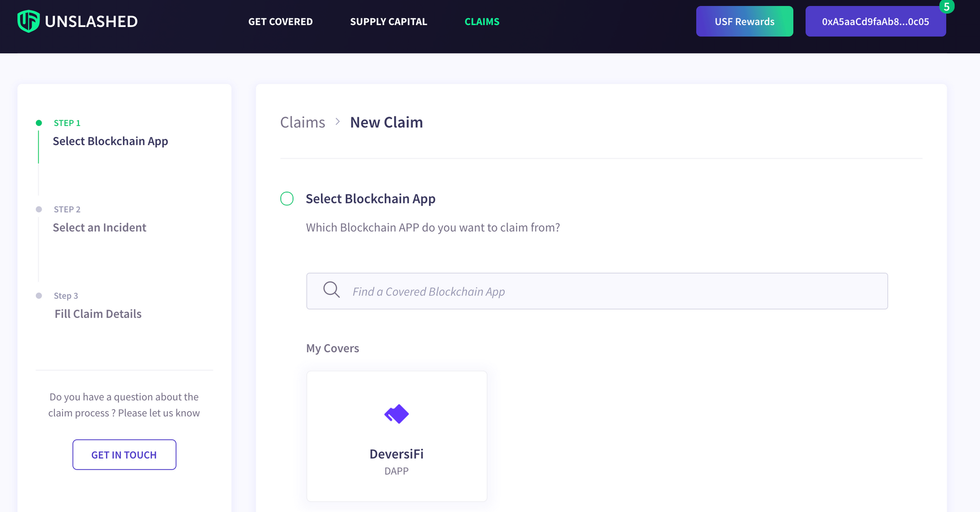This screenshot has height=512, width=980.
Task: Open the wallet address 0xA5aaCd9faAb8 button
Action: click(875, 22)
